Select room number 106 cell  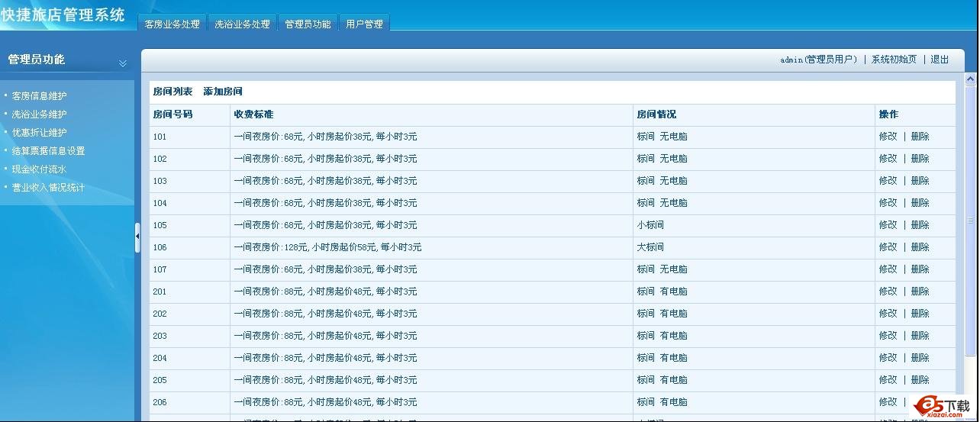189,248
